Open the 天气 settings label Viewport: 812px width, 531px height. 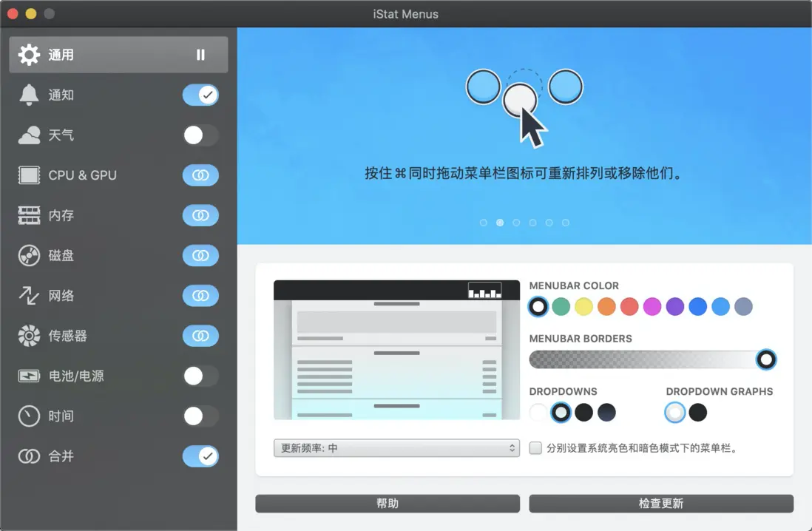click(61, 135)
